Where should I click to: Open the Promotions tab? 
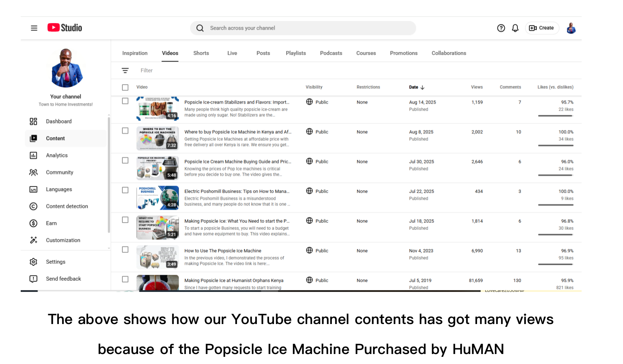pyautogui.click(x=404, y=53)
